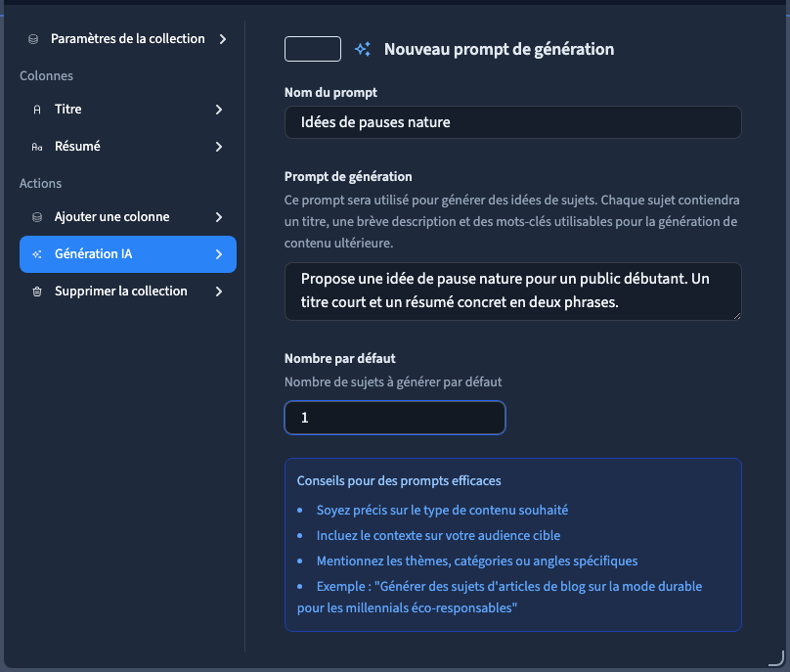Click the sparkles icon next to Nouveau prompt

point(363,49)
